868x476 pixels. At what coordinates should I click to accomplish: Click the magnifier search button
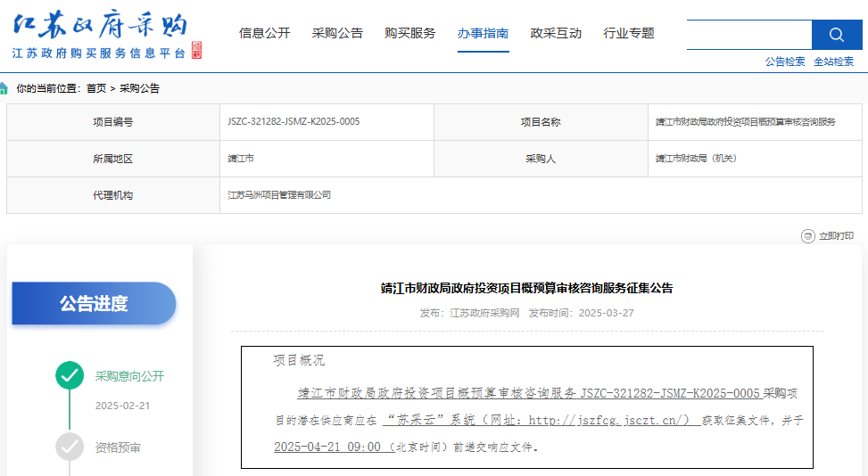tap(836, 35)
